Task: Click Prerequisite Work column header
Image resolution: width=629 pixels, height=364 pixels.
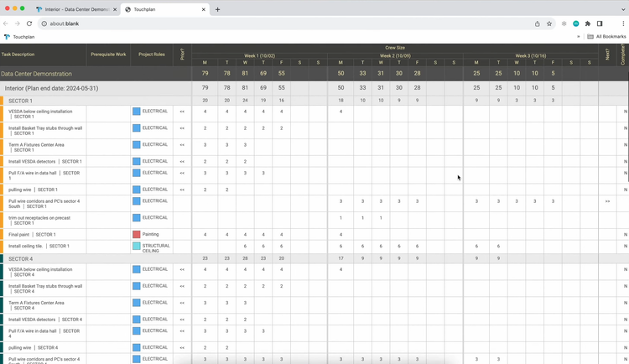Action: point(108,55)
